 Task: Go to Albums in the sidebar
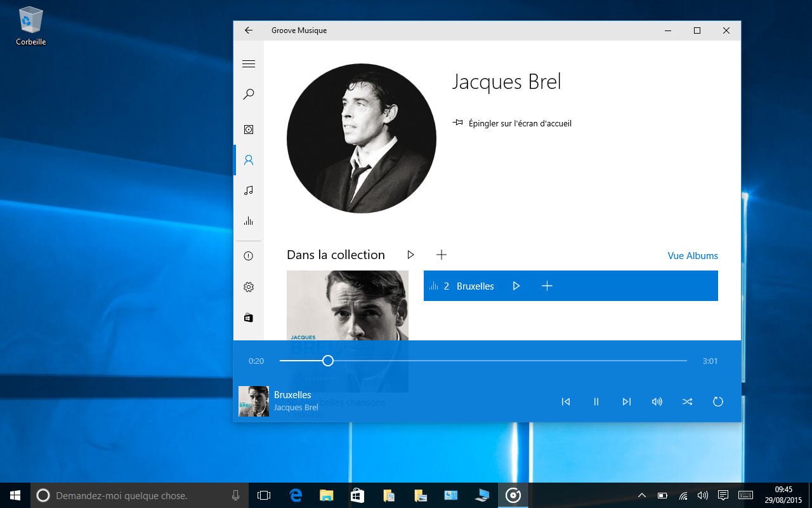pyautogui.click(x=249, y=130)
